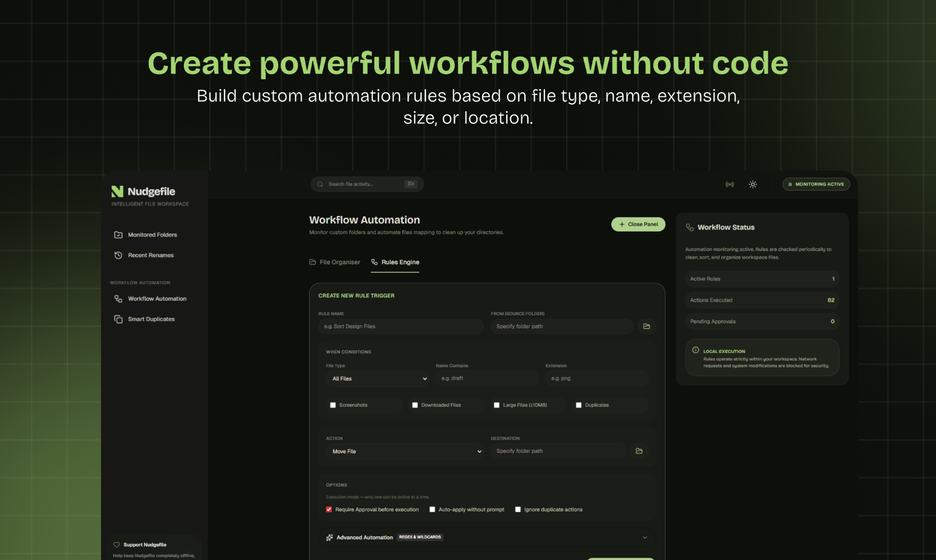Enable Ignore duplicate actions checkbox
Image resolution: width=936 pixels, height=560 pixels.
pyautogui.click(x=518, y=509)
